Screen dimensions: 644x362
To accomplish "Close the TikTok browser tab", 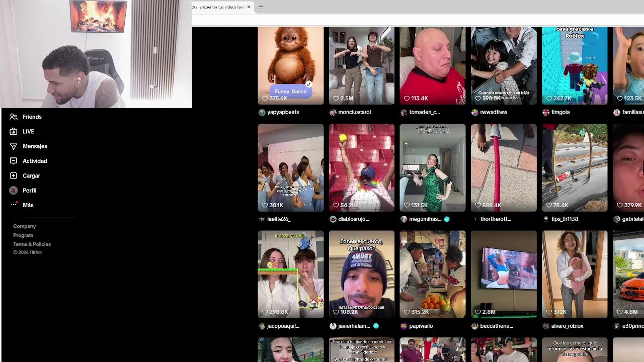I will point(249,7).
